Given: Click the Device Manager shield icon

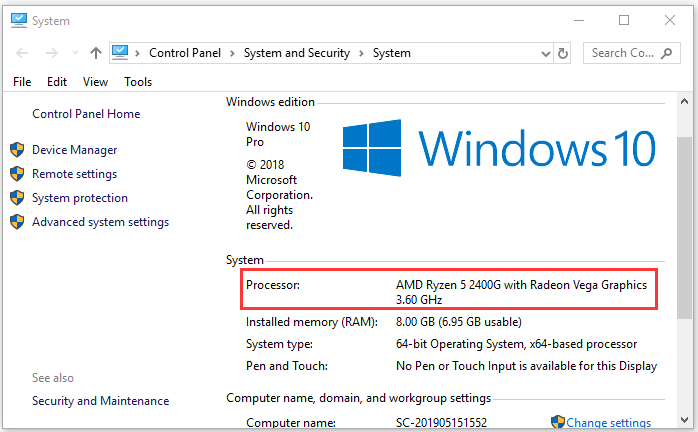Looking at the screenshot, I should 17,150.
